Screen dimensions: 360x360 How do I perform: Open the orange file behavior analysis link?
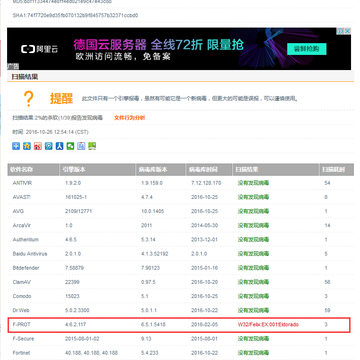(x=129, y=118)
